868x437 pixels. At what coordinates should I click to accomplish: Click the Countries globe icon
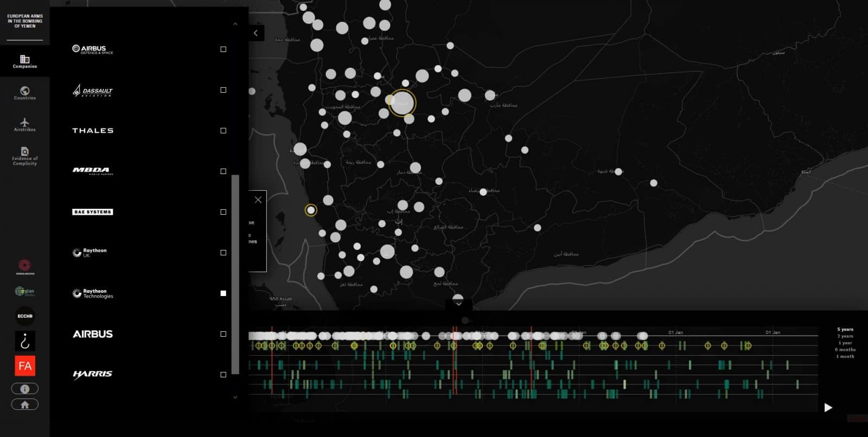coord(25,91)
